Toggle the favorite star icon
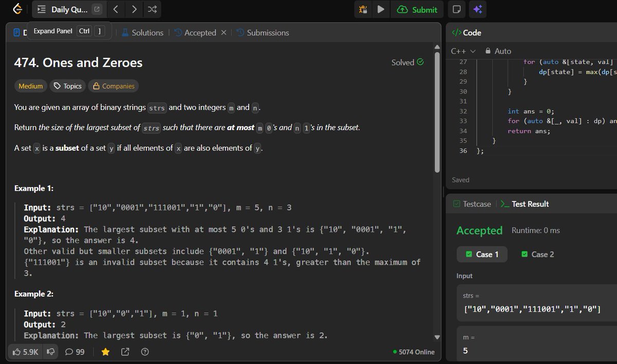Viewport: 617px width, 364px height. tap(105, 352)
